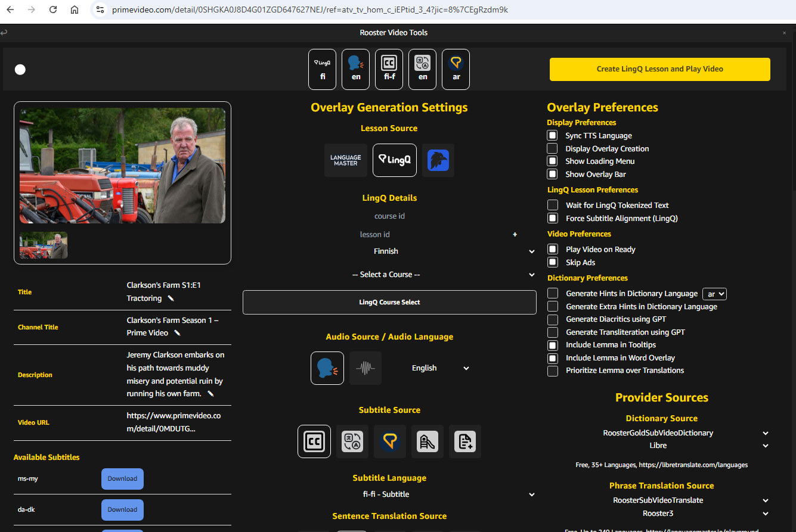This screenshot has height=532, width=796.
Task: Toggle Include Lemma in Tooltips
Action: coord(553,345)
